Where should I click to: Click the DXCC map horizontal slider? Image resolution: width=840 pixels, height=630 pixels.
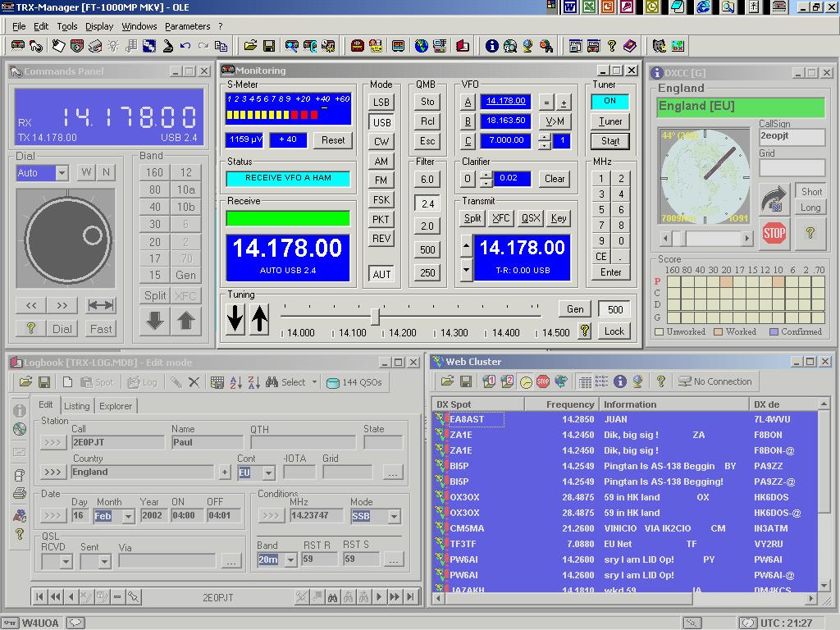(x=706, y=238)
